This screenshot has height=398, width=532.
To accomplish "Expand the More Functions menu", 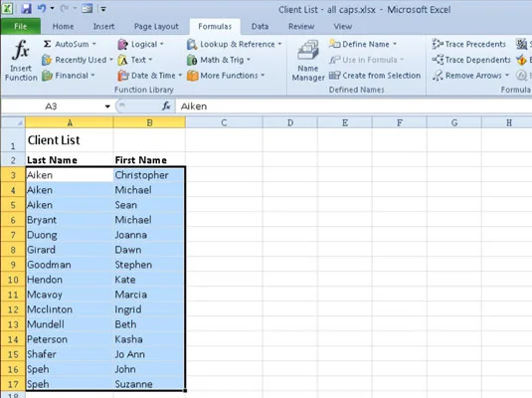I will tap(226, 76).
